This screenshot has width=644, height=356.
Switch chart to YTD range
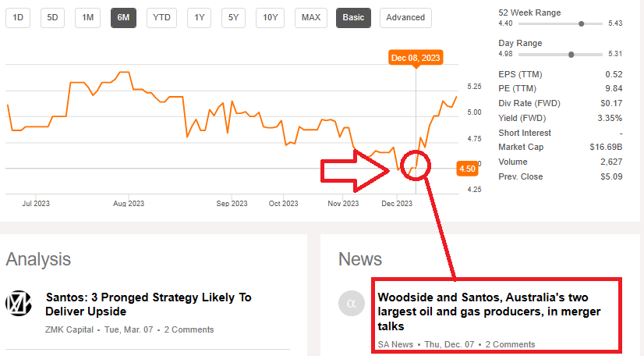tap(161, 17)
